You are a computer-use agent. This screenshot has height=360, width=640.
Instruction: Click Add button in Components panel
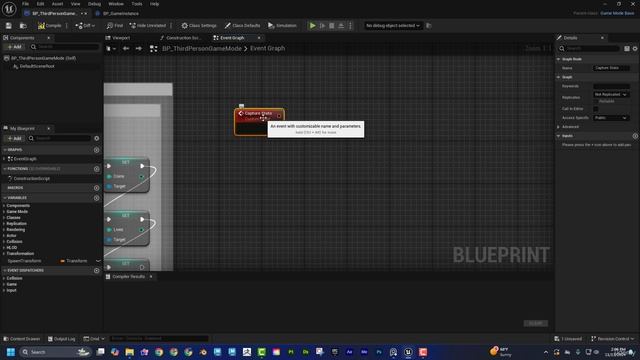tap(14, 47)
